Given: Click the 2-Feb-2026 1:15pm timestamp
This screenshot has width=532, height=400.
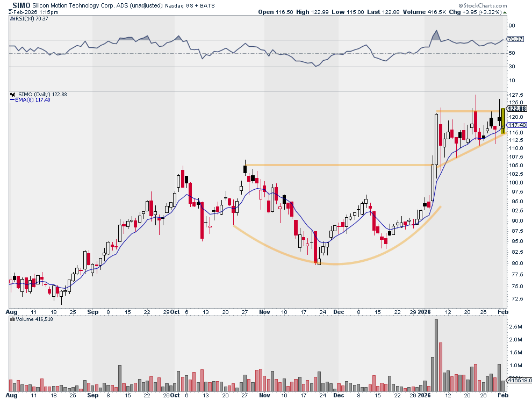Looking at the screenshot, I should click(x=34, y=12).
